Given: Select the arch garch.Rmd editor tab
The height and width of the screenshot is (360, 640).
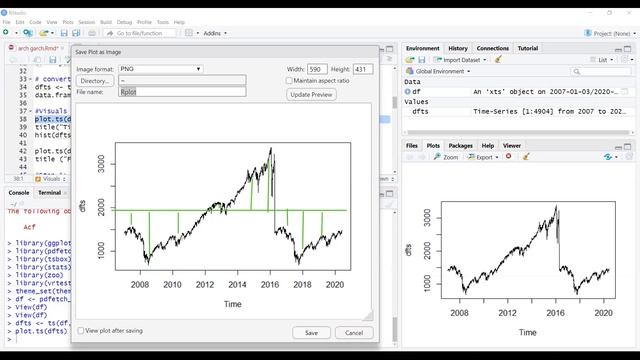Looking at the screenshot, I should pos(38,48).
